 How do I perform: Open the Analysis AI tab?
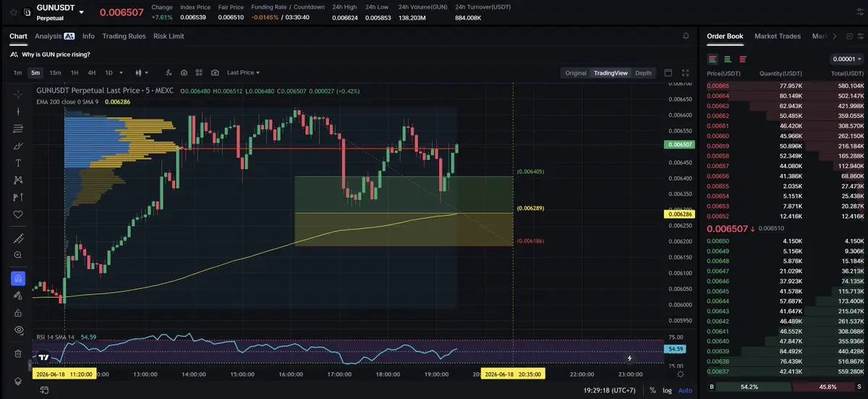(x=54, y=36)
